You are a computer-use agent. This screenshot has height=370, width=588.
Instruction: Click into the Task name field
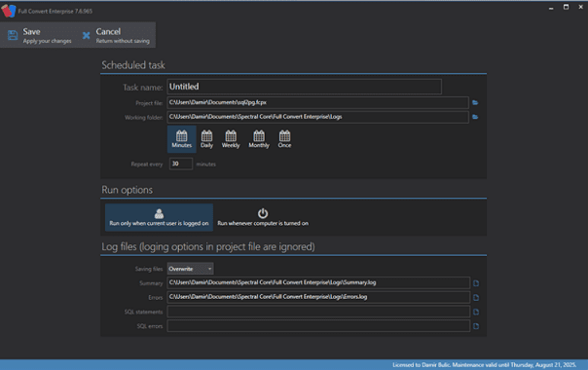[305, 87]
